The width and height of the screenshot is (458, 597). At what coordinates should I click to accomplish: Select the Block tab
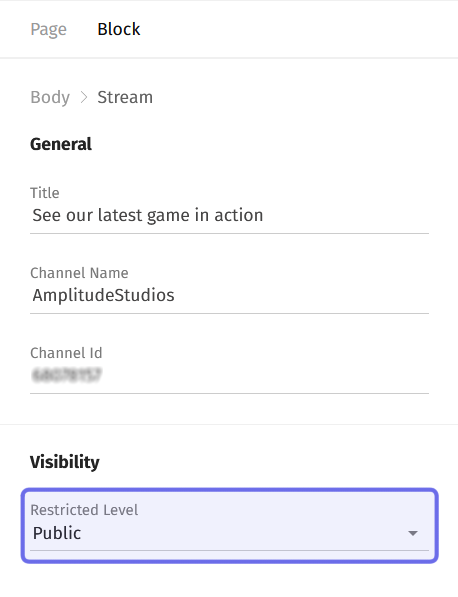[118, 29]
